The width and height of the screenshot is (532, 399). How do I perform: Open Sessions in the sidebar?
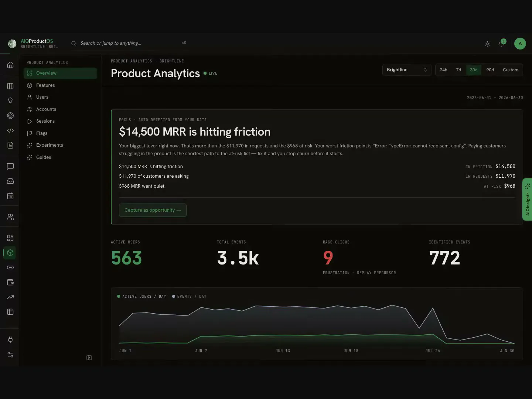click(61, 121)
